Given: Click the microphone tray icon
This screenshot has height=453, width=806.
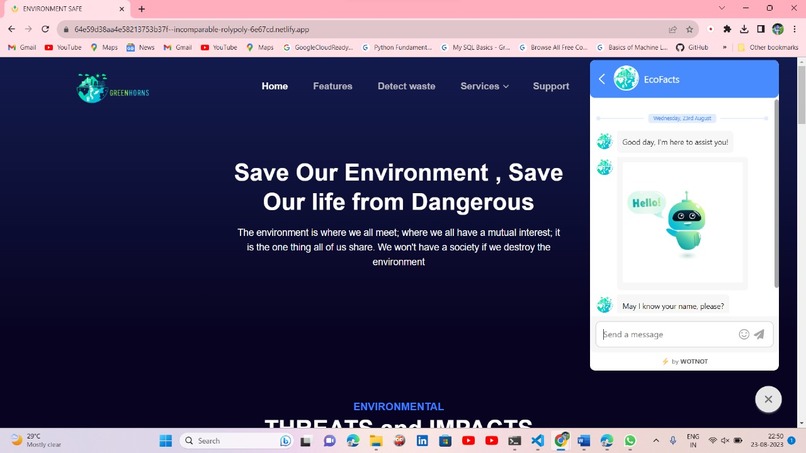Looking at the screenshot, I should [672, 441].
